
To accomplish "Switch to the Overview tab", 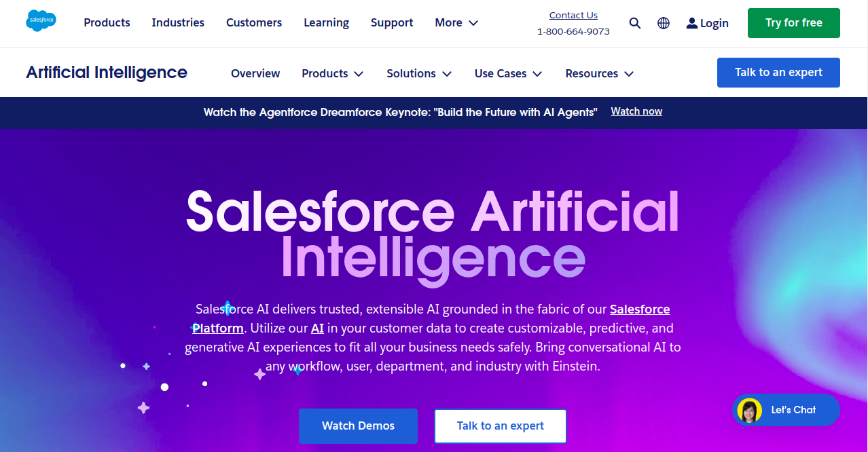I will point(255,73).
